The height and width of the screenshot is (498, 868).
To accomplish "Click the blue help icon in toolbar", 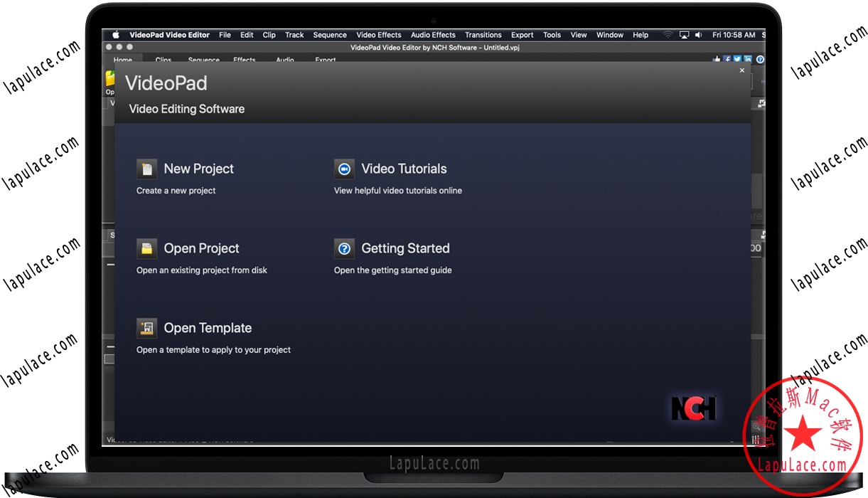I will pos(759,60).
